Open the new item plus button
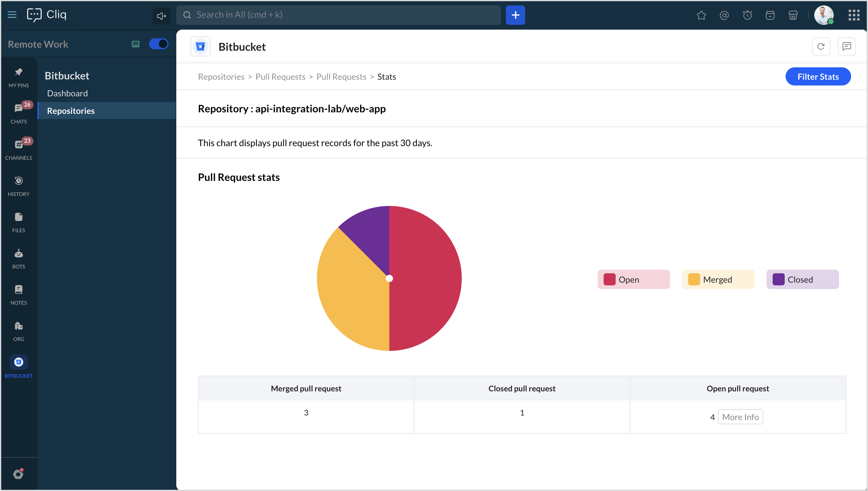This screenshot has width=868, height=491. click(x=515, y=15)
